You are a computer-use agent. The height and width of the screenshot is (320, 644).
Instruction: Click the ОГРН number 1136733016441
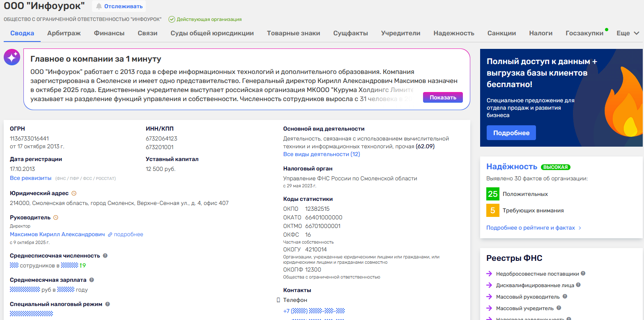click(29, 138)
